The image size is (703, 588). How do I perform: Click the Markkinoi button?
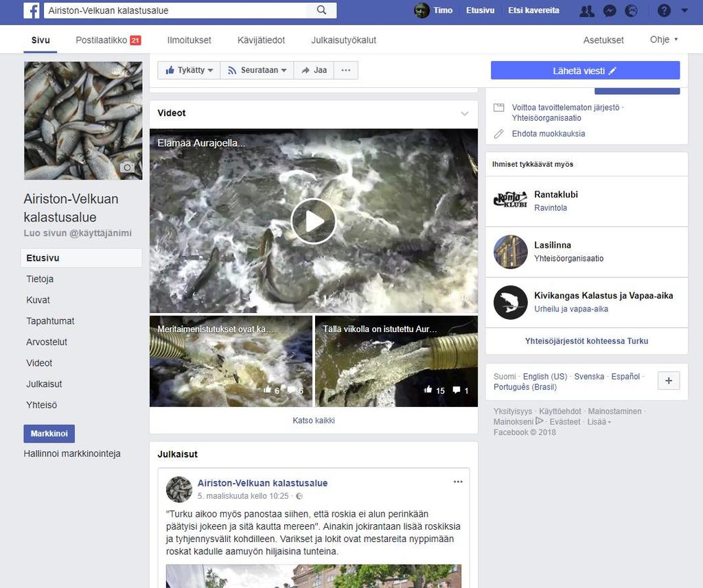(49, 434)
